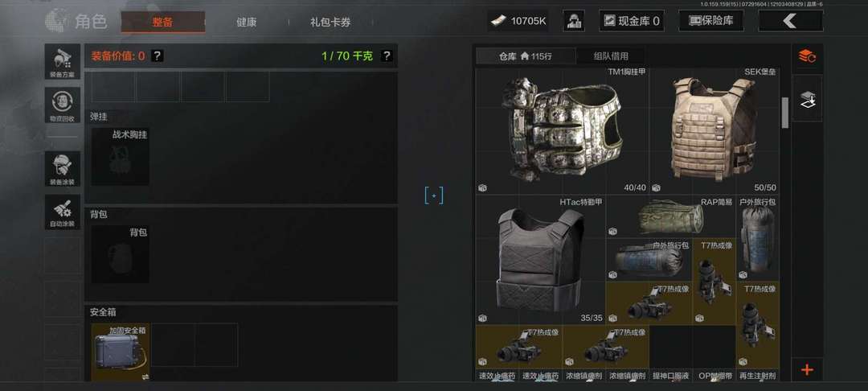Open the 保险库 safe vault
The height and width of the screenshot is (391, 868).
click(x=710, y=21)
